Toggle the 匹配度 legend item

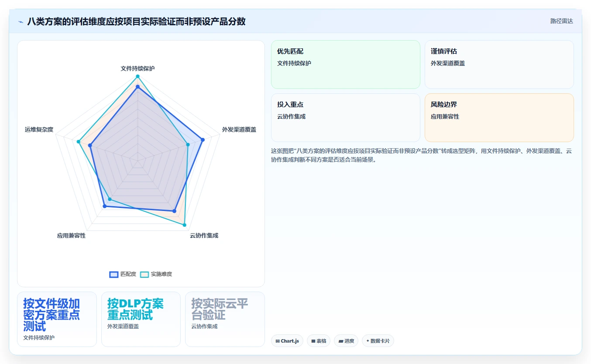pyautogui.click(x=123, y=274)
